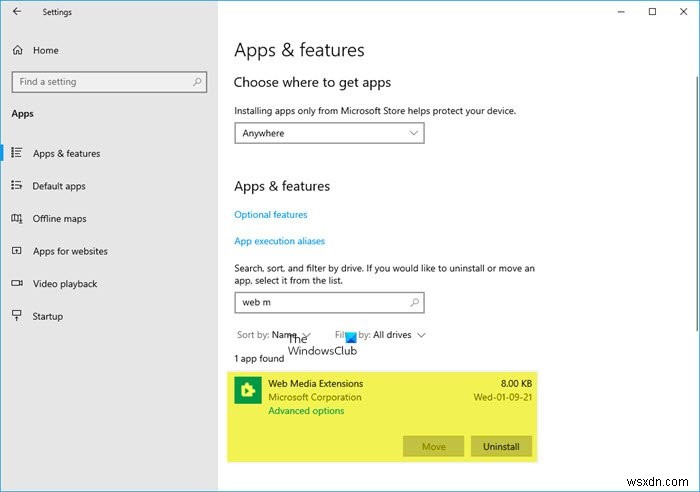Click the Default apps sidebar icon
Viewport: 700px width, 492px height.
pos(17,185)
